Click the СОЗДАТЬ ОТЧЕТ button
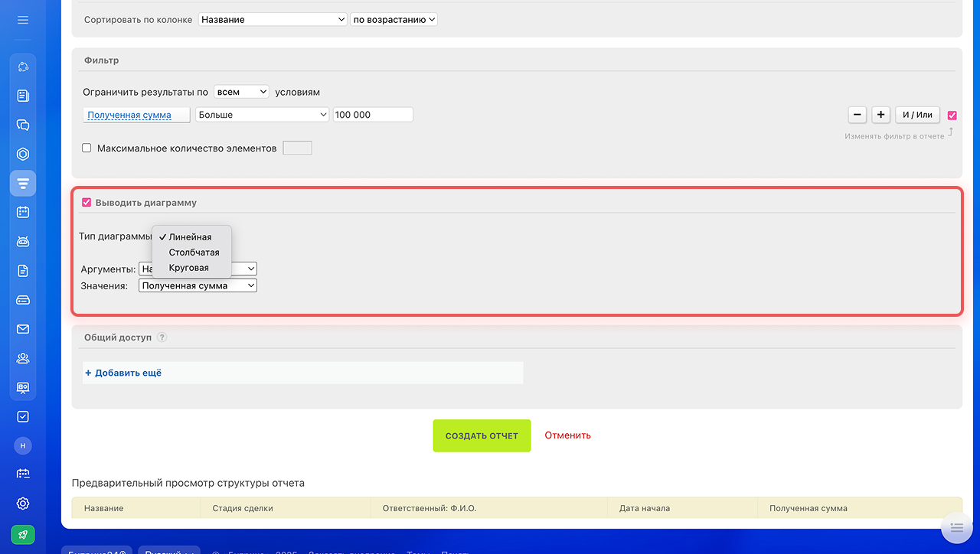The height and width of the screenshot is (554, 980). 482,435
